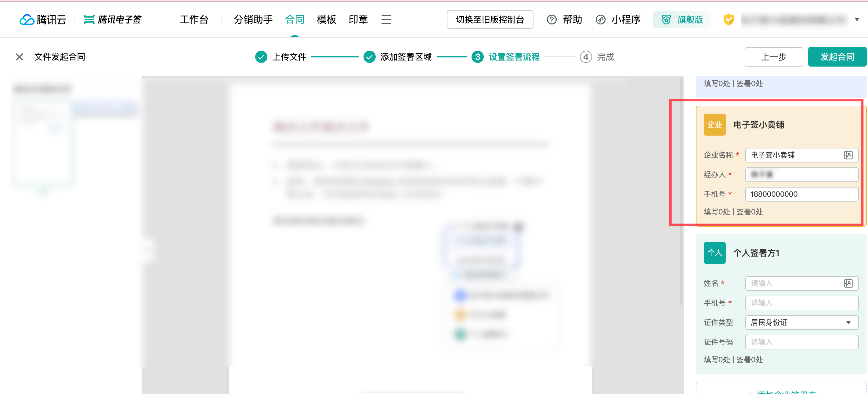This screenshot has width=868, height=394.
Task: Click 填写0处 | 签署0处 under 个人签署方1
Action: pos(733,359)
